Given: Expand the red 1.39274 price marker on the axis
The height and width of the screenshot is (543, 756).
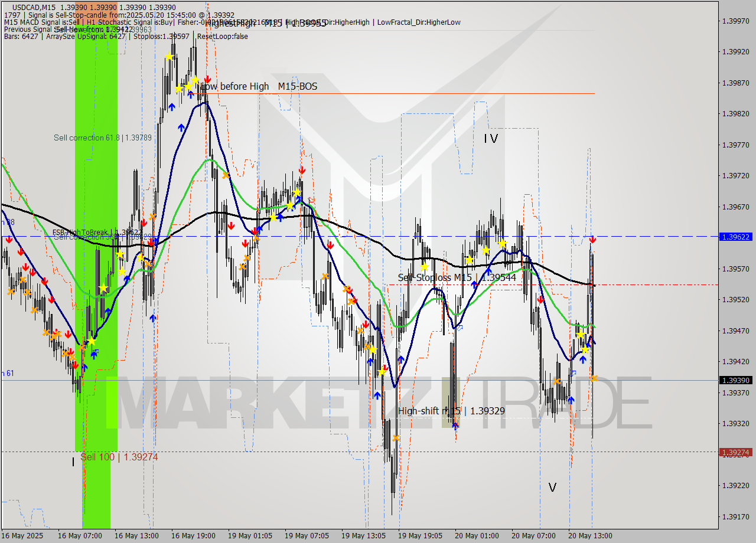Looking at the screenshot, I should (735, 452).
